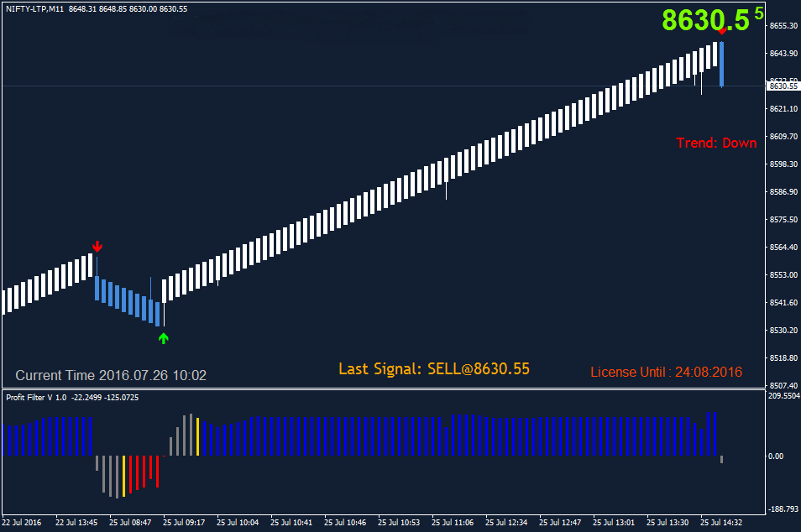801x532 pixels.
Task: Click the 25 Jul 13:01 time axis label
Action: pyautogui.click(x=614, y=522)
